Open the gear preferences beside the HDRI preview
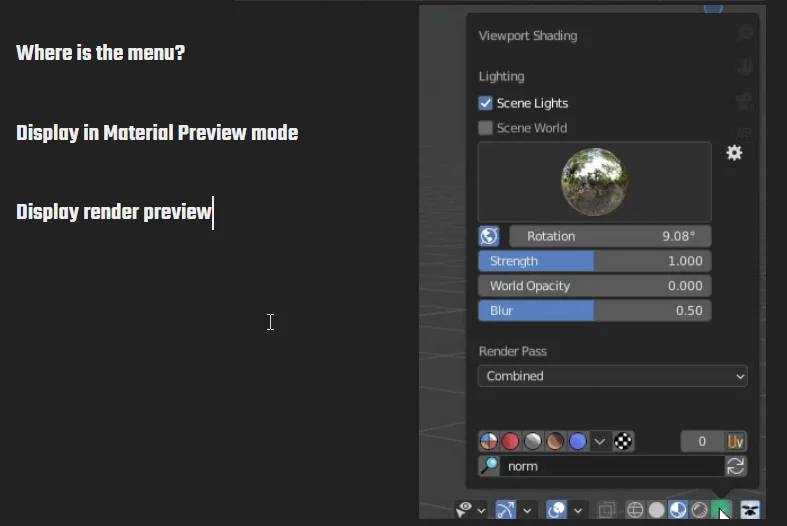Viewport: 787px width, 526px height. [734, 153]
